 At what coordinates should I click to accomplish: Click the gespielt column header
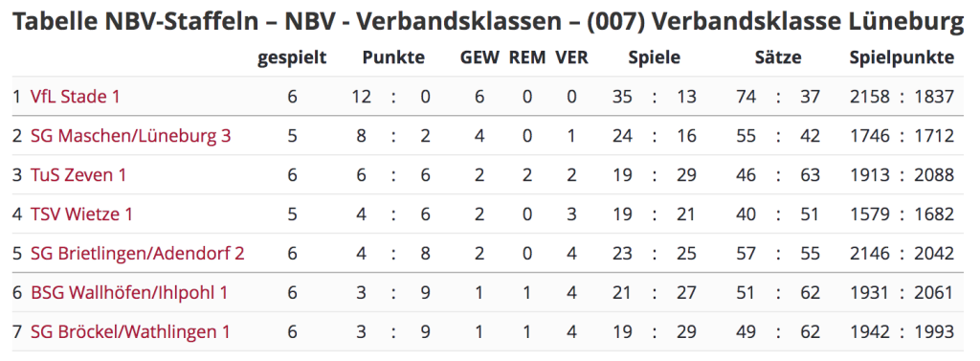tap(293, 58)
